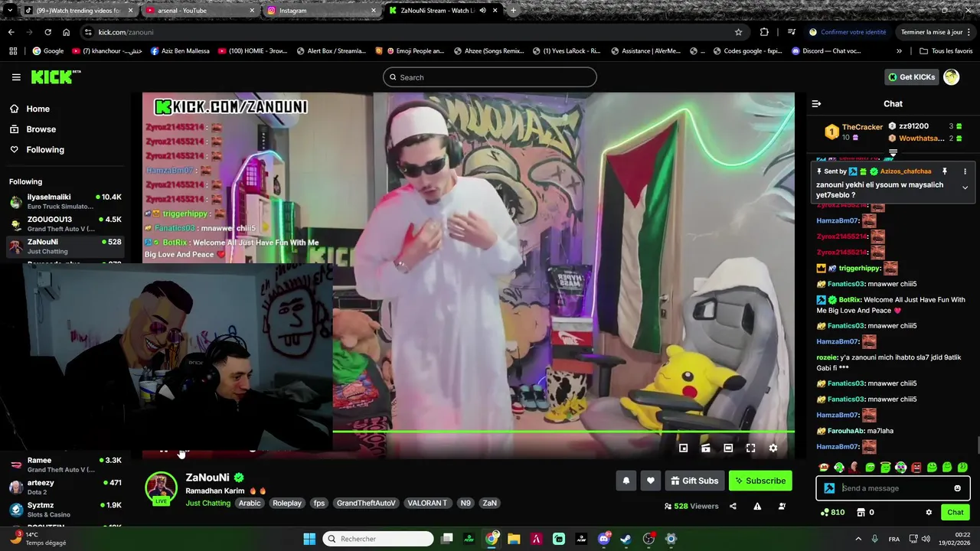Open stream player settings gear
980x551 pixels.
[x=773, y=448]
